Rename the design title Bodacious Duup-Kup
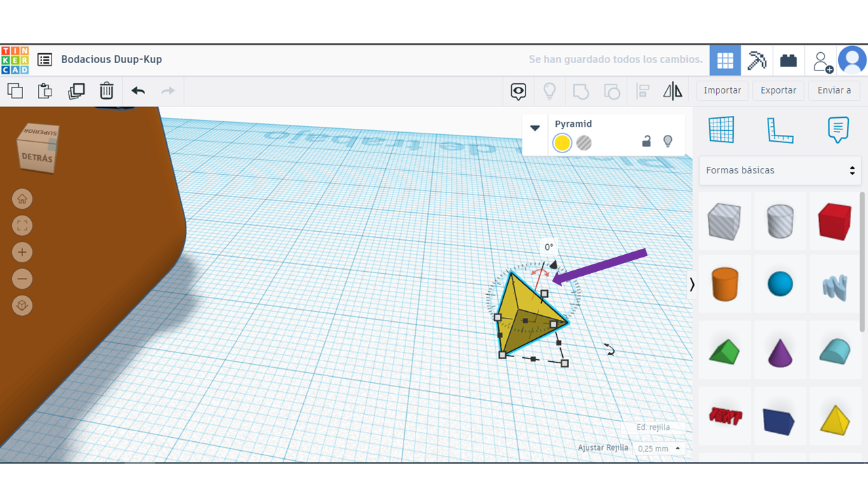 pos(111,60)
